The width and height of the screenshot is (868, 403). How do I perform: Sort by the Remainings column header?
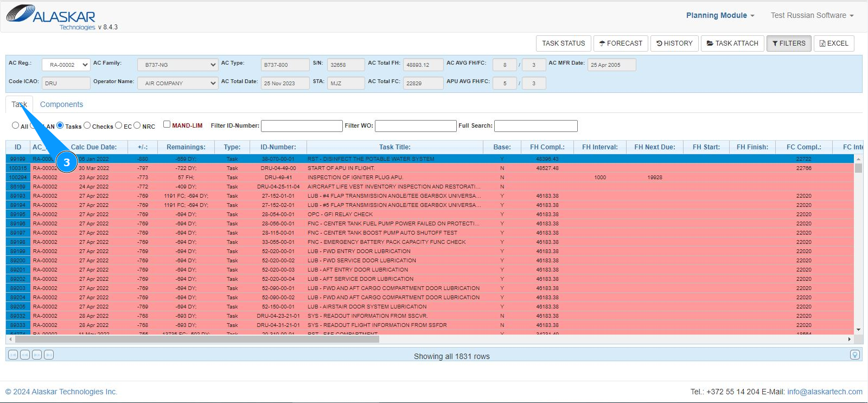[186, 147]
